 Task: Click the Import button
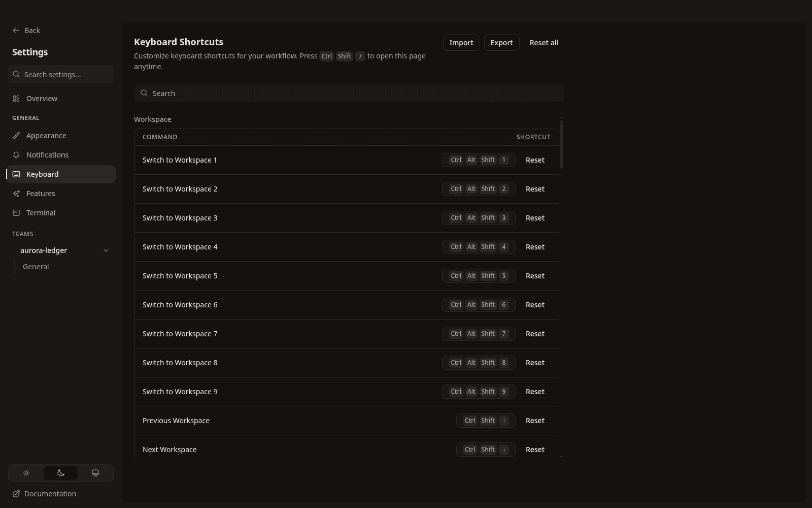[x=461, y=43]
